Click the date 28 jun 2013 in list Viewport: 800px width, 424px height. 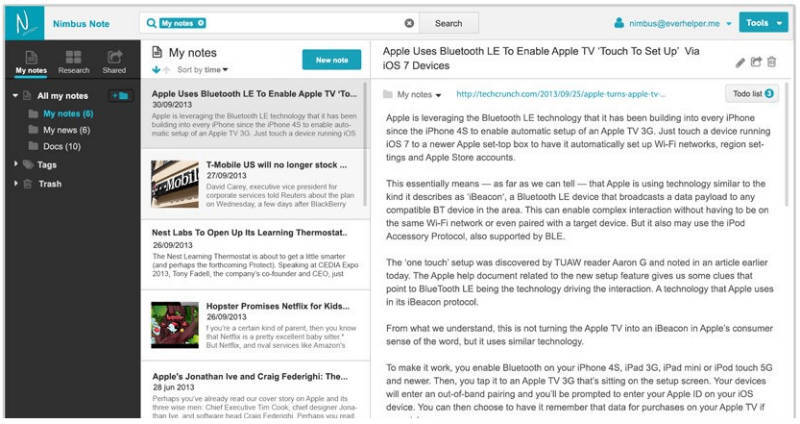173,387
